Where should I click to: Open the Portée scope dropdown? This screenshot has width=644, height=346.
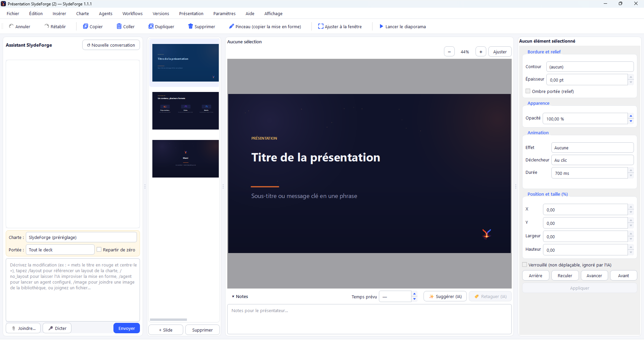click(60, 250)
